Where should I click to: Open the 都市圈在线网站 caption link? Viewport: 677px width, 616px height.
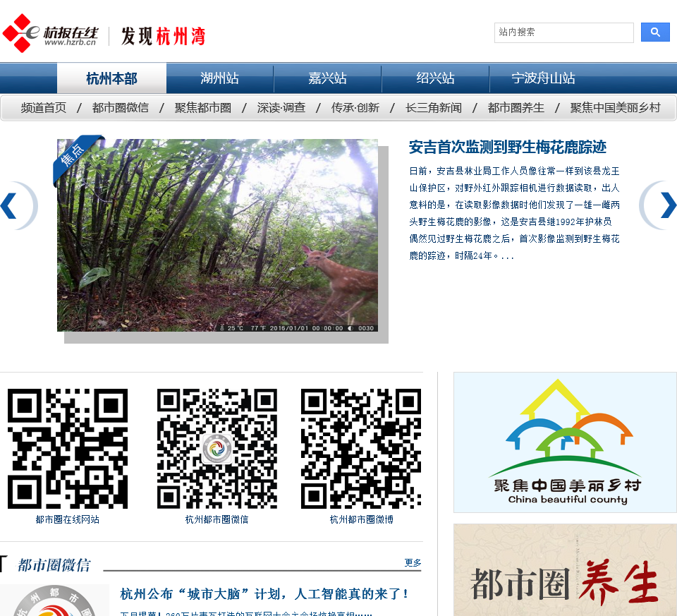pos(68,519)
